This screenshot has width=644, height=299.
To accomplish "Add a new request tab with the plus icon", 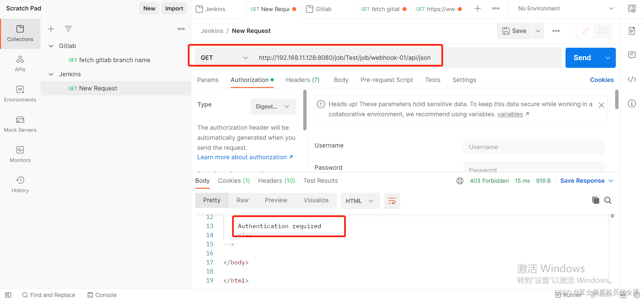I will pos(478,9).
